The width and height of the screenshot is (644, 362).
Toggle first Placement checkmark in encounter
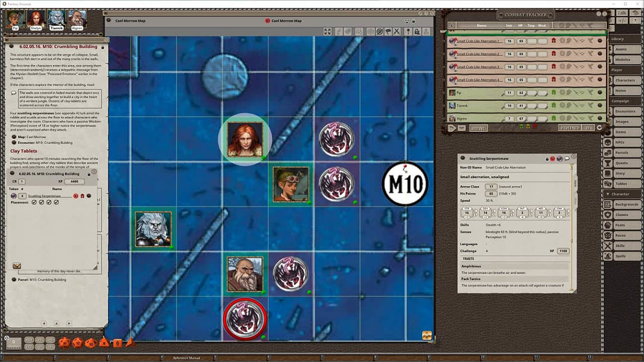point(34,202)
